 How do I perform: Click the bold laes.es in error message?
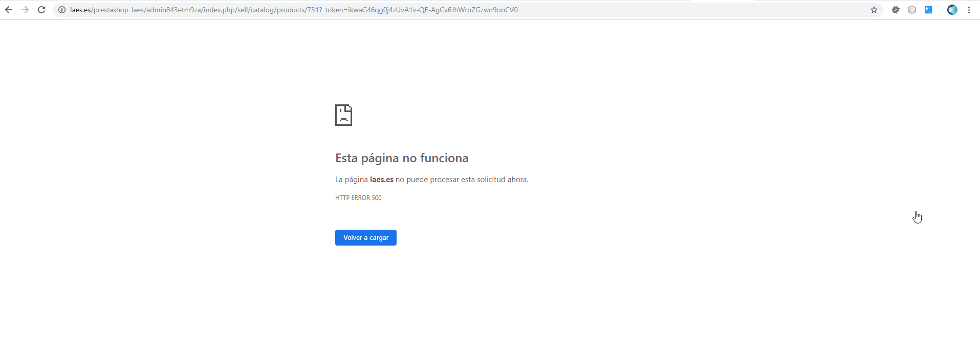(382, 180)
